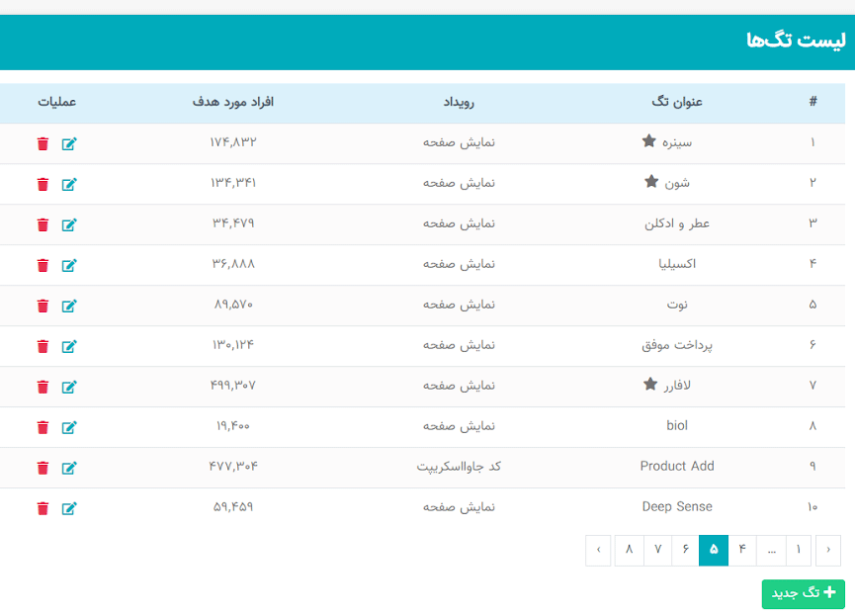Image resolution: width=855 pixels, height=616 pixels.
Task: Click the نمایش صفحه event in سینره row
Action: point(459,142)
